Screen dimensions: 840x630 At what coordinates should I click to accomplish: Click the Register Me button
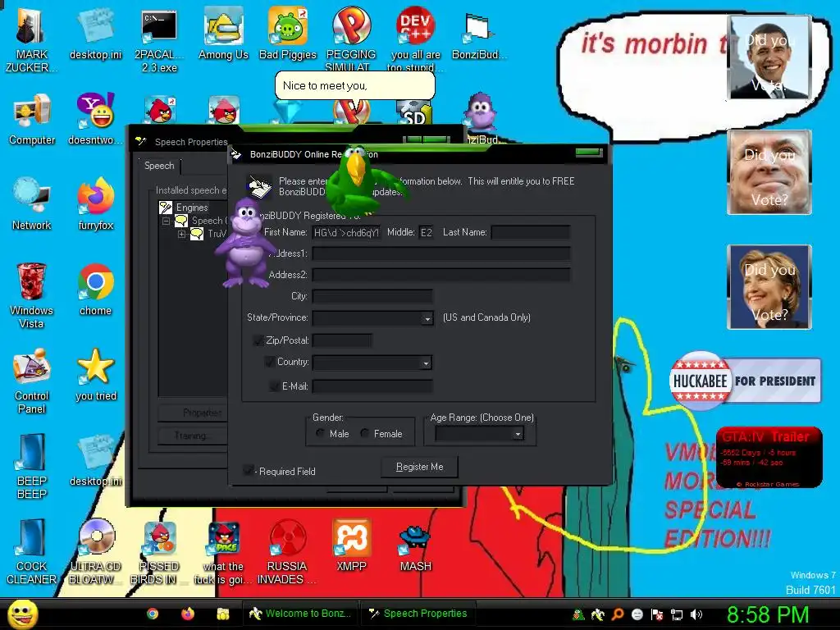click(419, 467)
